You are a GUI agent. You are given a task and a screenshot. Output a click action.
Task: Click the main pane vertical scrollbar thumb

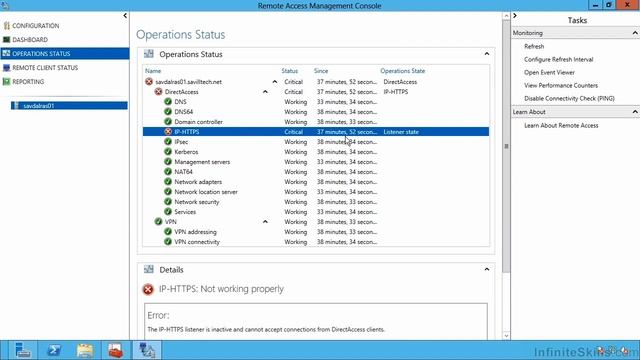(506, 146)
